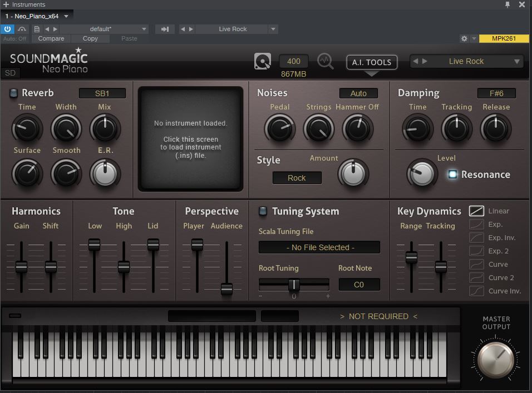The image size is (532, 393).
Task: Click the Damping Time knob
Action: click(x=418, y=129)
